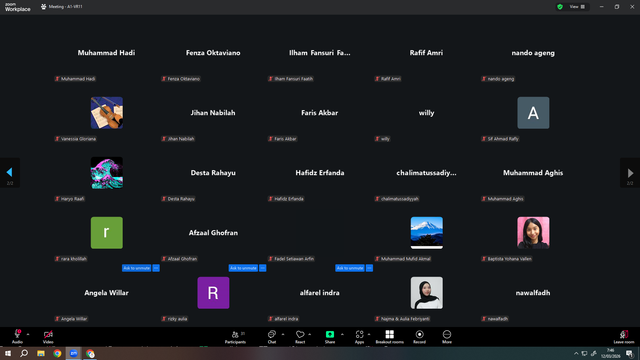Show hidden system tray icons

(x=576, y=353)
